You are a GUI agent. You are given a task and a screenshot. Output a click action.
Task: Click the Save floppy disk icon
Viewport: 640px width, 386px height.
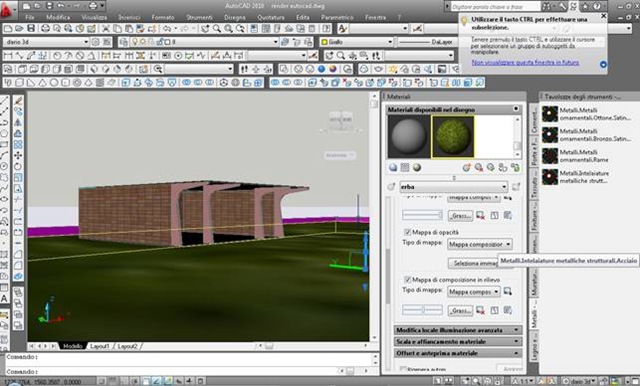tap(31, 28)
